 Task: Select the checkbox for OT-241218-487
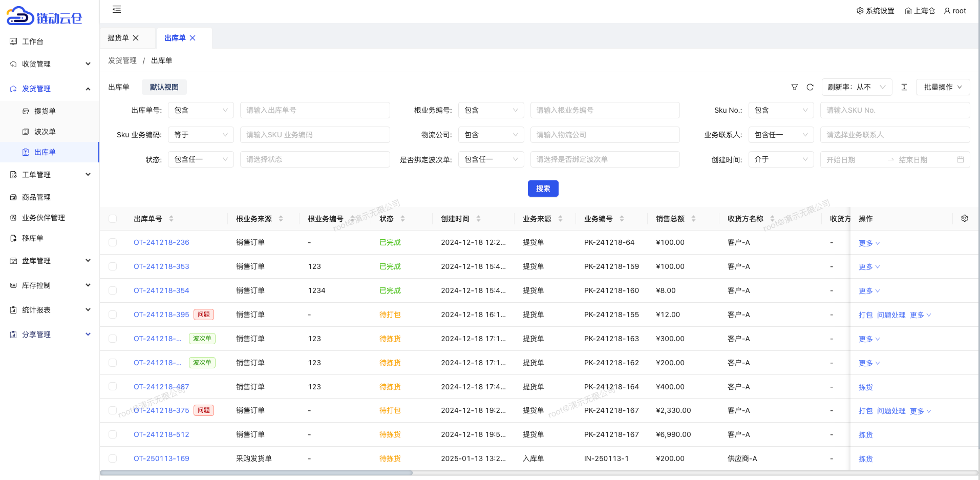coord(113,387)
